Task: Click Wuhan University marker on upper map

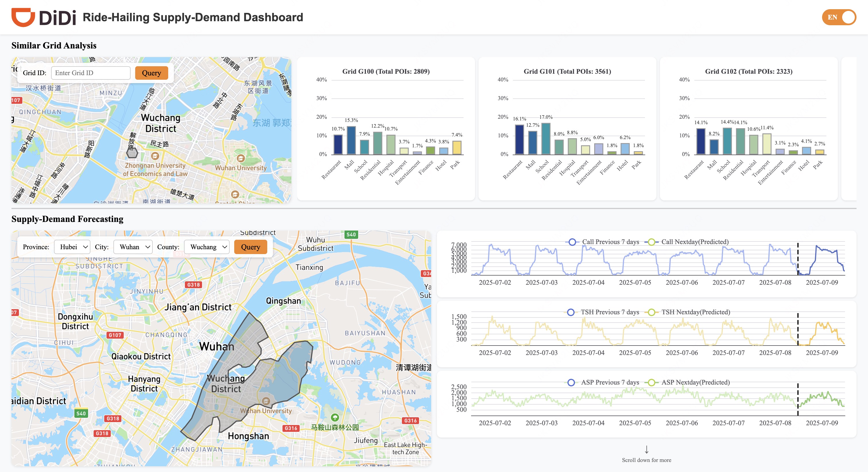Action: tap(241, 158)
